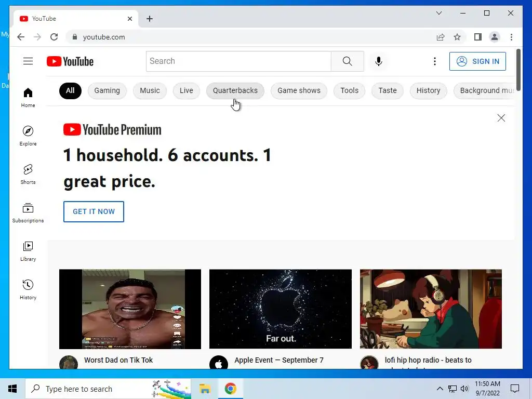Click the site lock icon
532x399 pixels.
tap(75, 37)
